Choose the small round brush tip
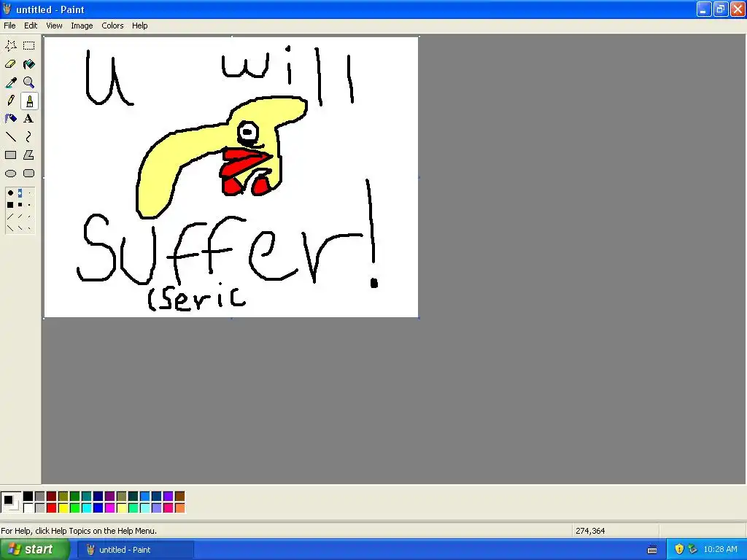Image resolution: width=747 pixels, height=560 pixels. point(29,192)
